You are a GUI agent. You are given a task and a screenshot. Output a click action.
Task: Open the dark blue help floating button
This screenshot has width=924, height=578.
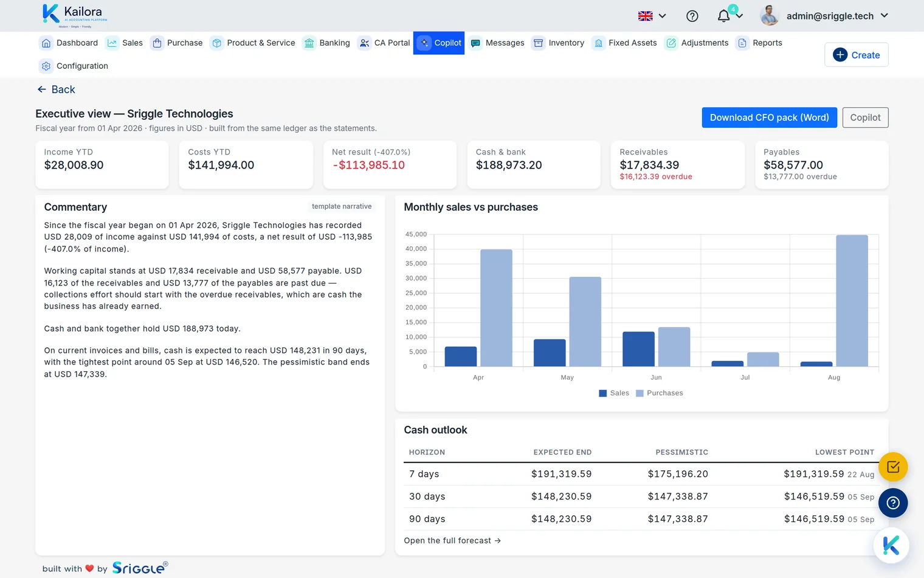click(x=893, y=503)
